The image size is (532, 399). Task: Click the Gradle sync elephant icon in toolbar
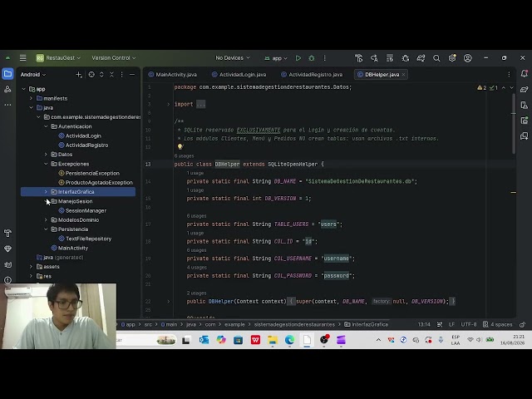421,58
